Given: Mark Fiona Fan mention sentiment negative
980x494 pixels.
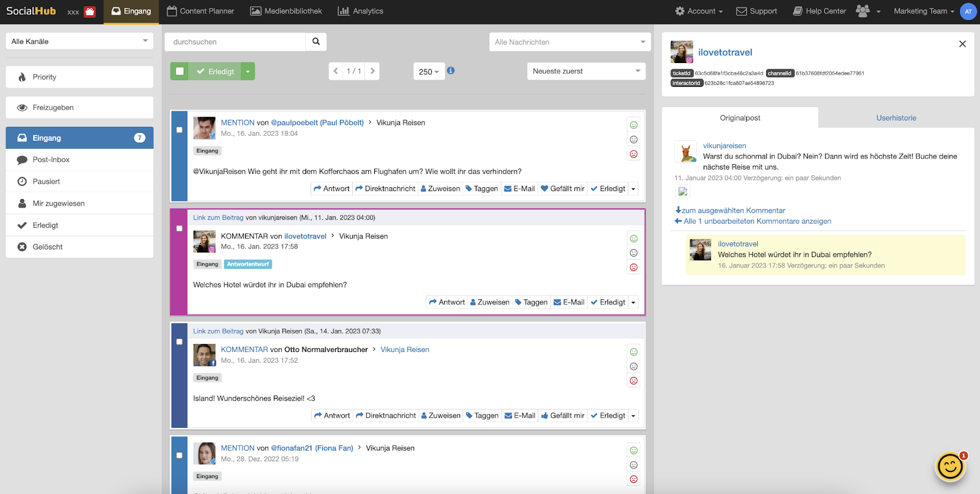Looking at the screenshot, I should (634, 479).
